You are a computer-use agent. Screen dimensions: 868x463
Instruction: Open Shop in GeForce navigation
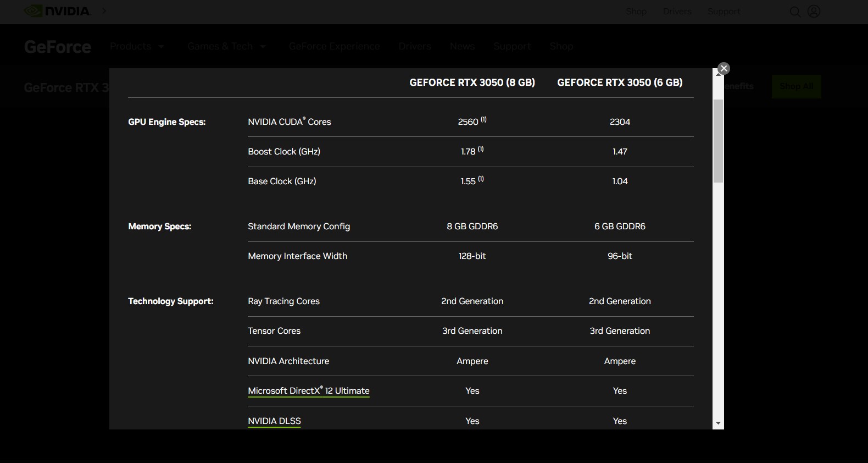tap(561, 47)
